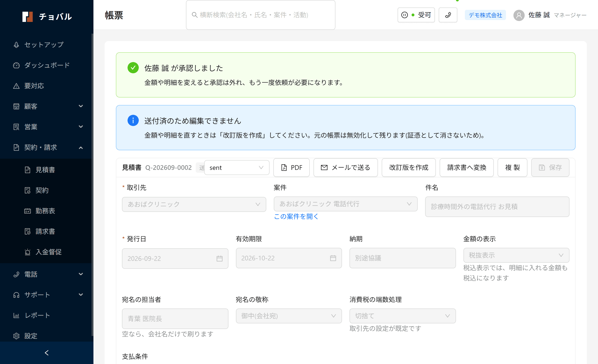Click the レポート bar chart icon
The width and height of the screenshot is (598, 364).
[x=16, y=315]
